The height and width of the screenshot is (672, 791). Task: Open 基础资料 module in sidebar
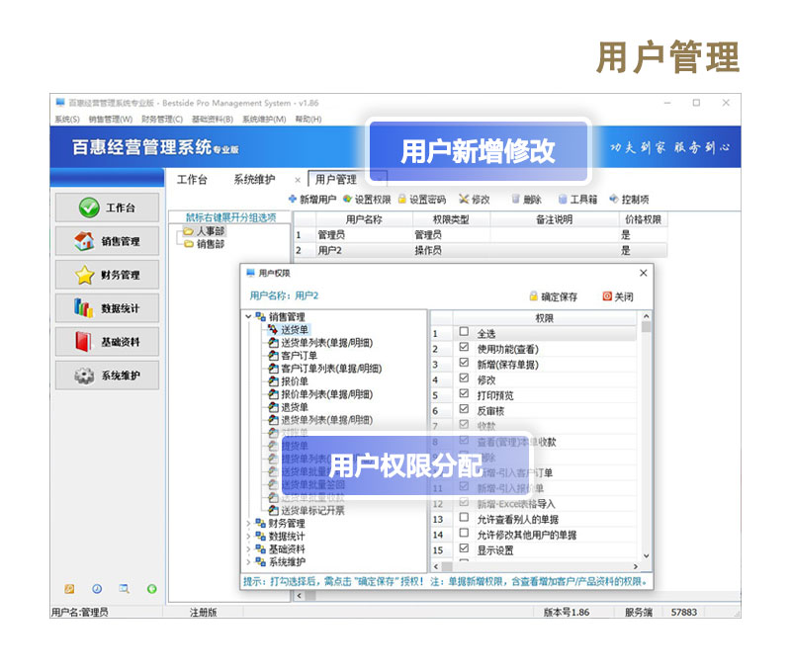point(107,342)
